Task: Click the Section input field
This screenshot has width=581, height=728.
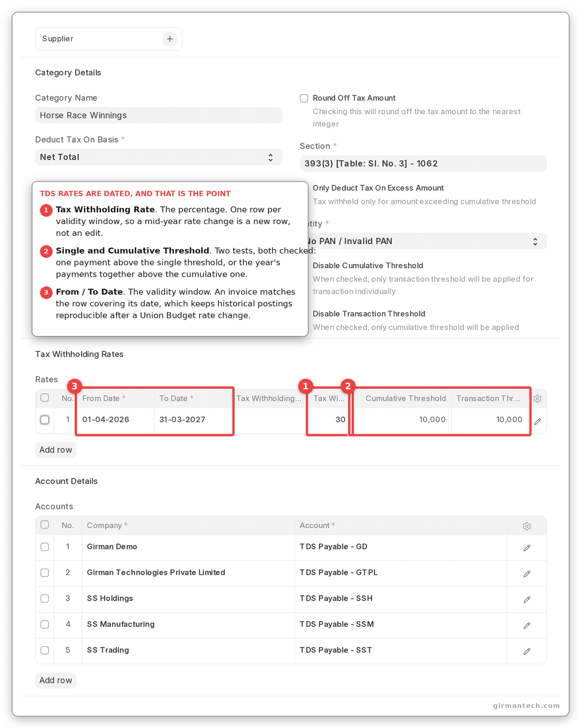Action: tap(423, 164)
